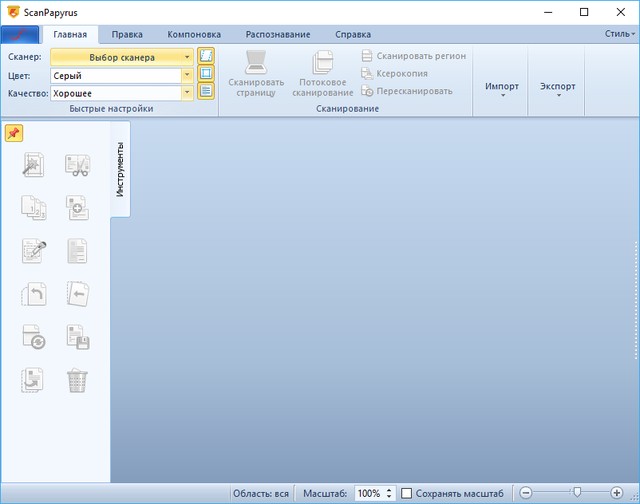The height and width of the screenshot is (504, 640).
Task: Click the pin icon in the tools panel
Action: click(x=13, y=133)
